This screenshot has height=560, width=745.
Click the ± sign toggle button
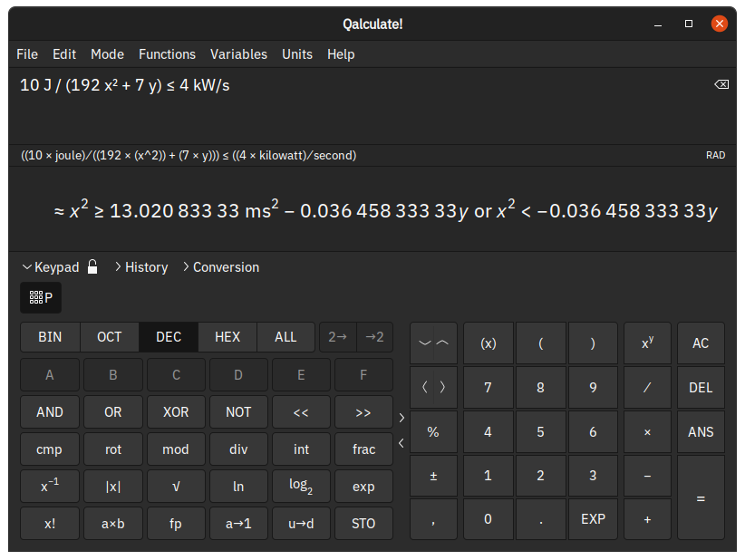point(433,476)
